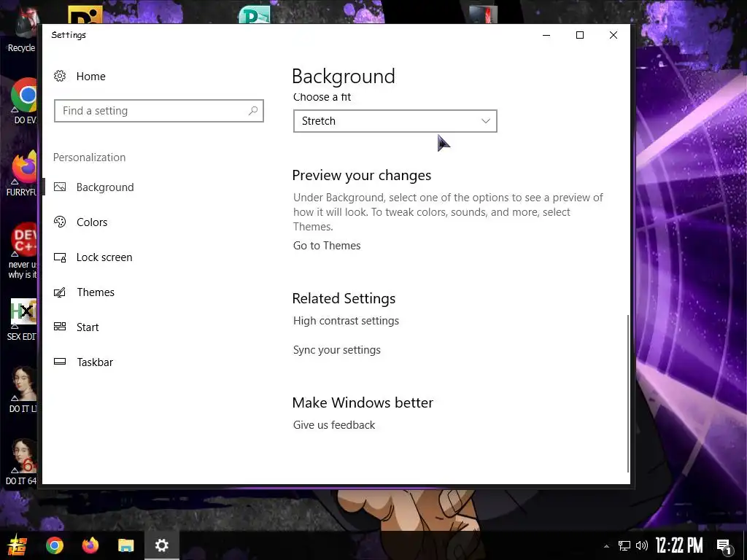Open High contrast settings link

pyautogui.click(x=346, y=321)
